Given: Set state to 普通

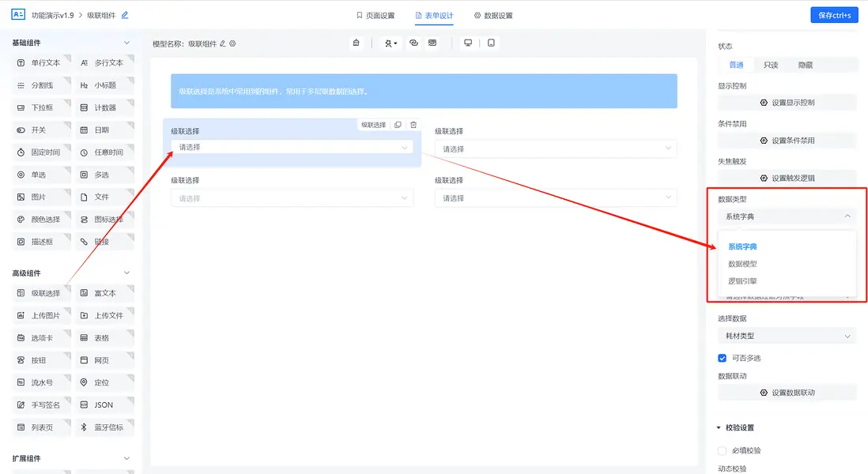Looking at the screenshot, I should point(736,65).
